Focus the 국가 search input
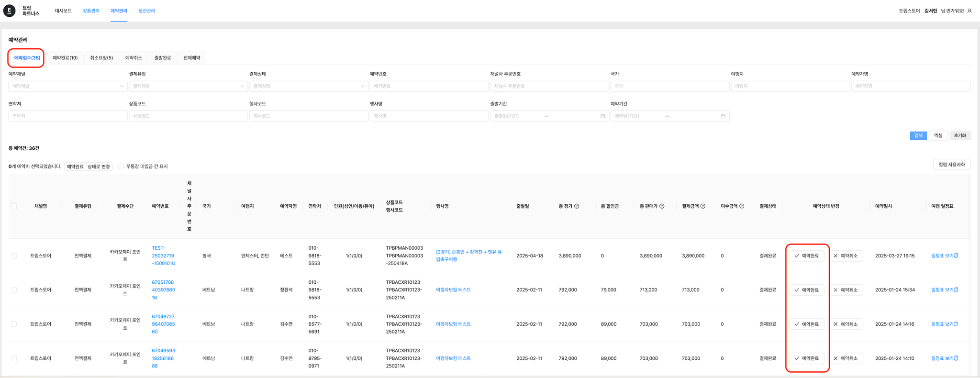This screenshot has width=980, height=378. 670,86
